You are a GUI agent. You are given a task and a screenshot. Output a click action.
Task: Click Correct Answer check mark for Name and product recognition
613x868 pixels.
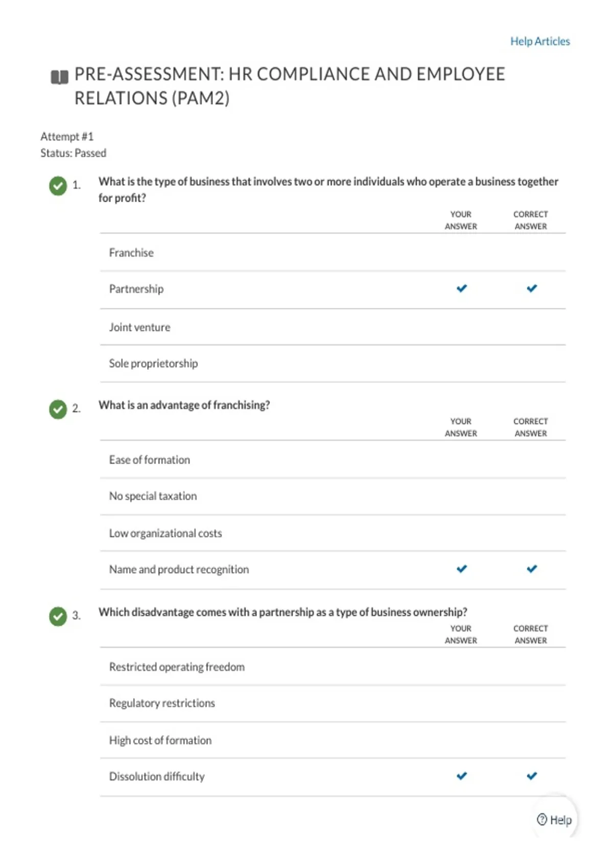tap(532, 569)
